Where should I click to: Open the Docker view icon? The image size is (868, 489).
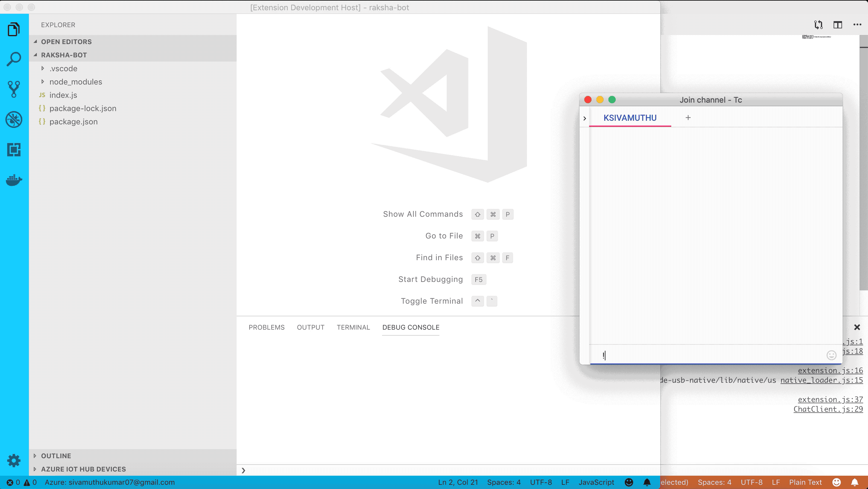(14, 180)
